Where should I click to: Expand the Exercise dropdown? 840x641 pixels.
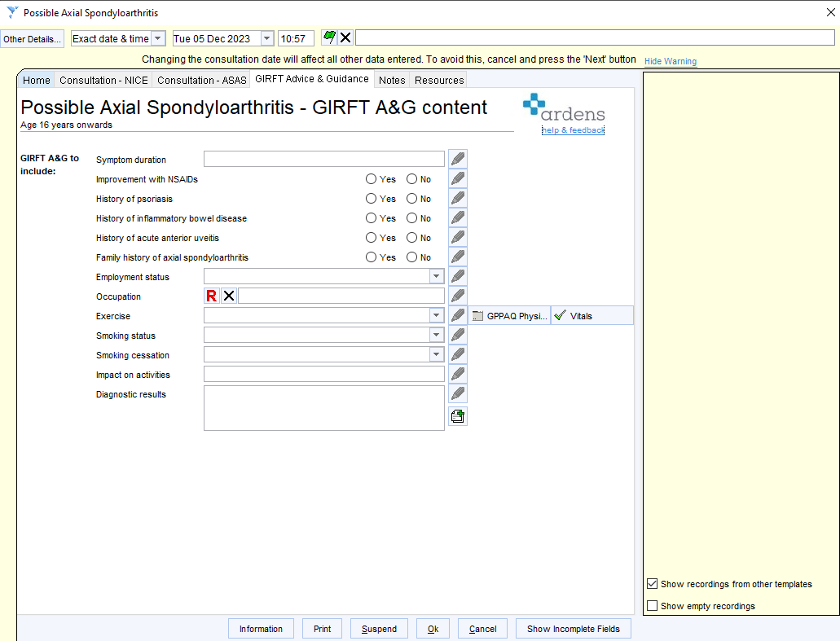(437, 315)
